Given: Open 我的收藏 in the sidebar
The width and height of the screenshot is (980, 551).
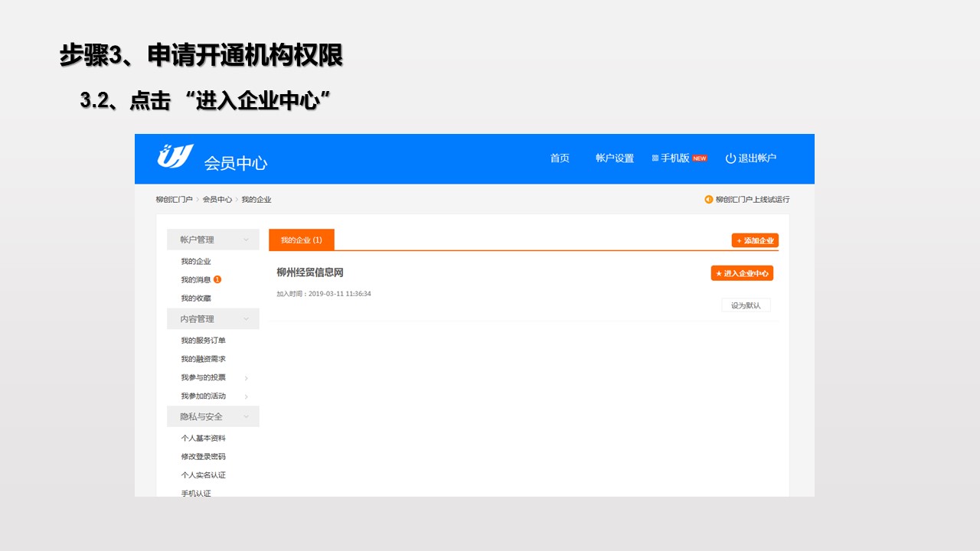Looking at the screenshot, I should (196, 298).
